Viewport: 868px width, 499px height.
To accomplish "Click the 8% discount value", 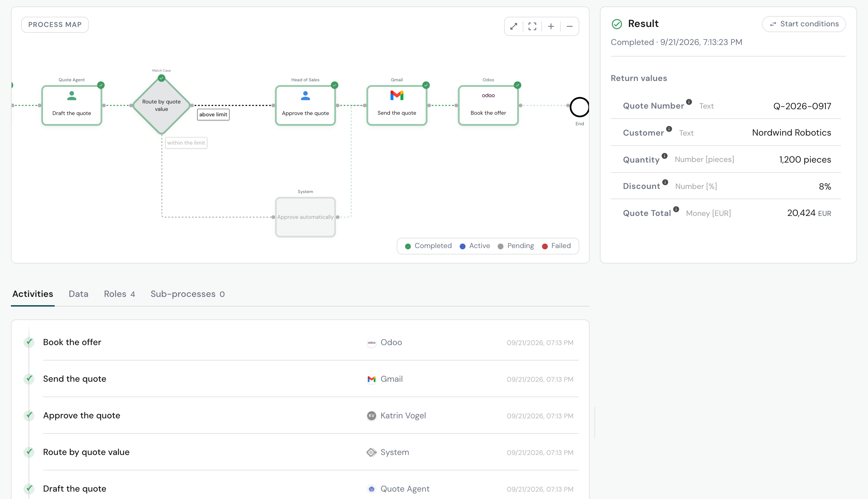I will tap(825, 186).
